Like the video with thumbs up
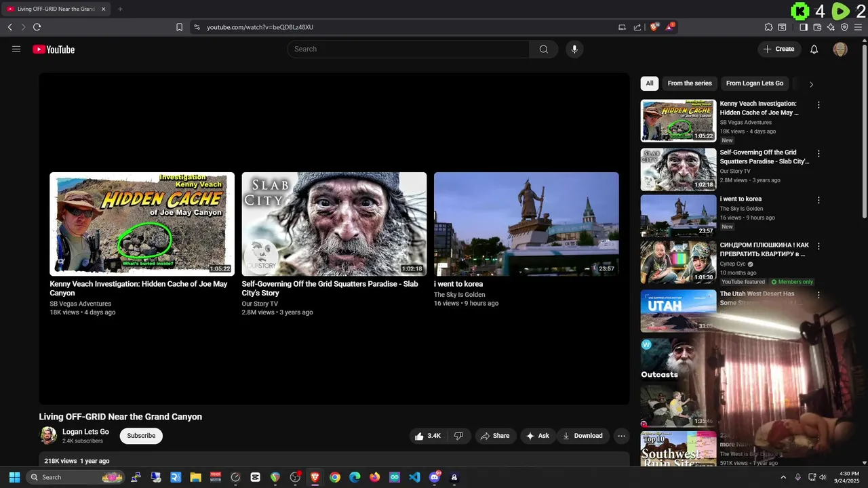 [428, 436]
